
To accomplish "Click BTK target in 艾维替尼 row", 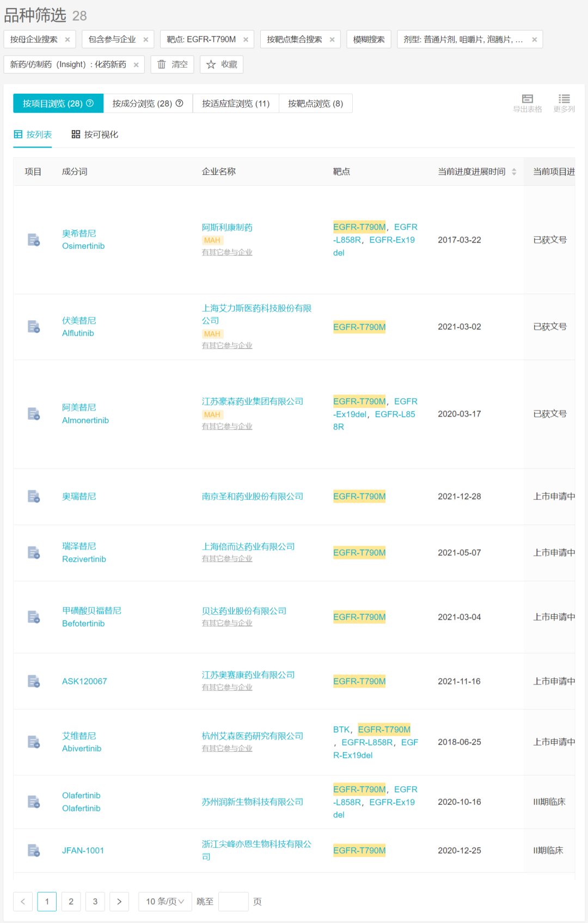I will click(x=341, y=730).
